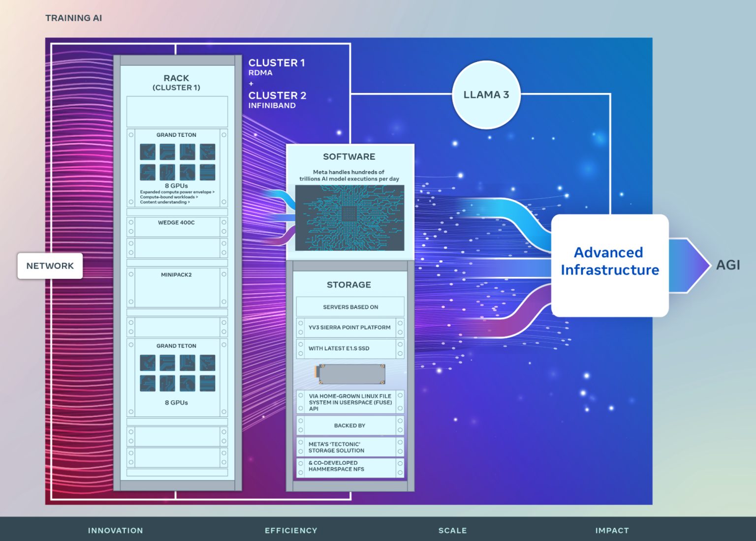Click fourth GPU chip in upper Grand Teton bottom row

click(x=207, y=172)
